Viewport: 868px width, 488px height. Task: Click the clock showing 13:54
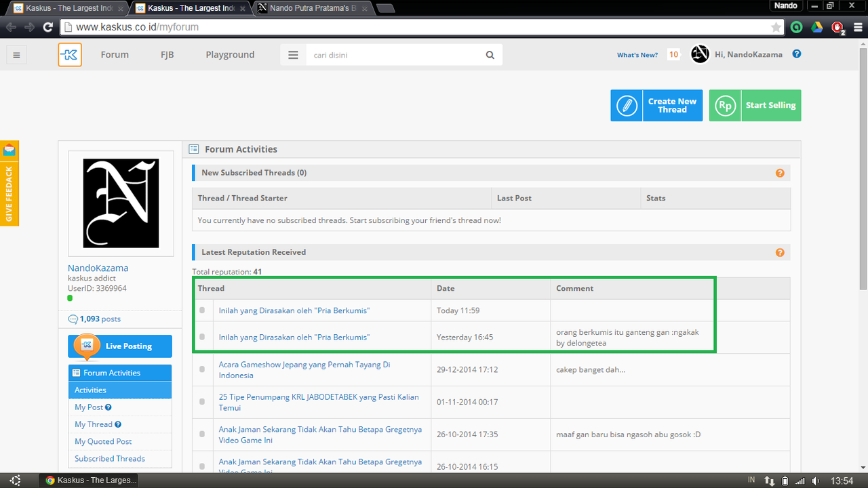[842, 481]
